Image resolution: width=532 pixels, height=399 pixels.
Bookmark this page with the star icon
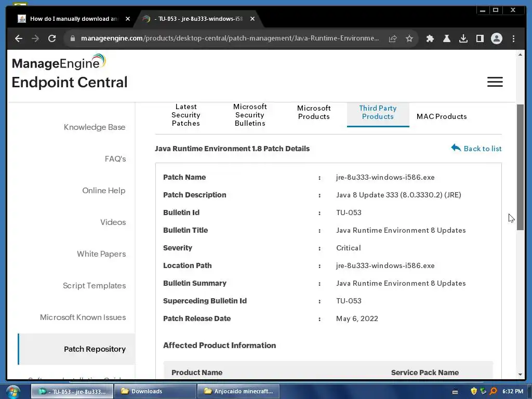tap(409, 38)
